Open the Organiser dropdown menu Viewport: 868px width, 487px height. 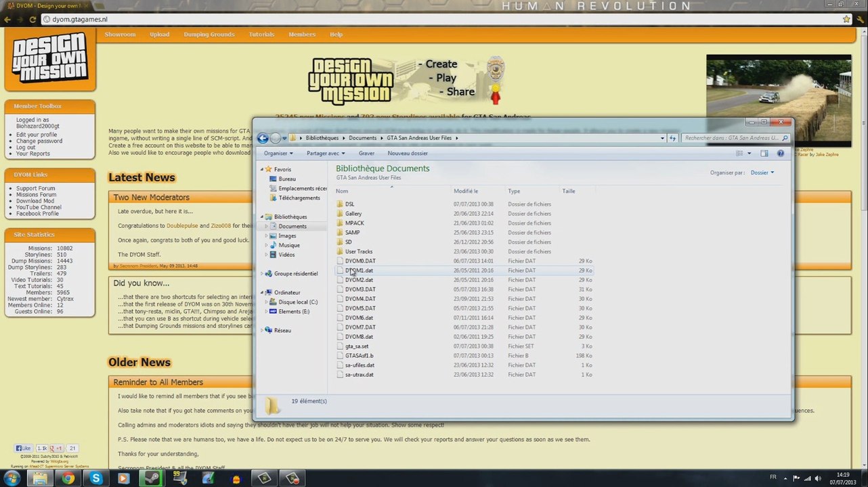278,154
